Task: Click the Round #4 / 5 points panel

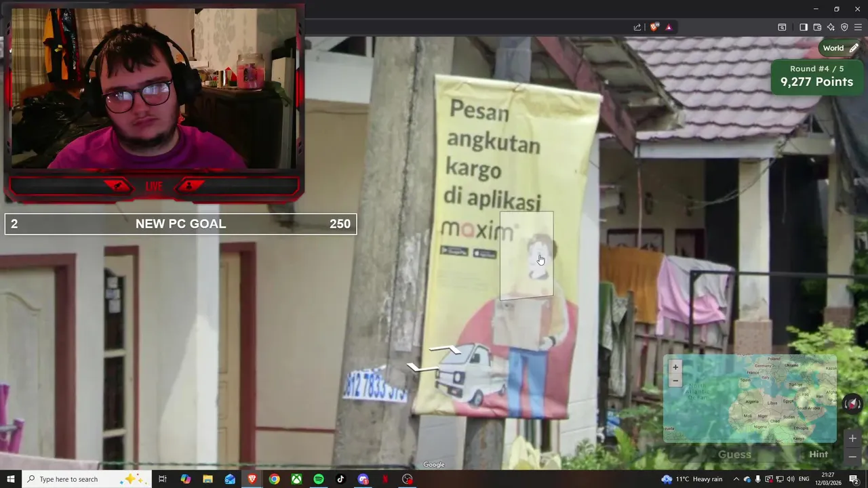Action: 816,76
